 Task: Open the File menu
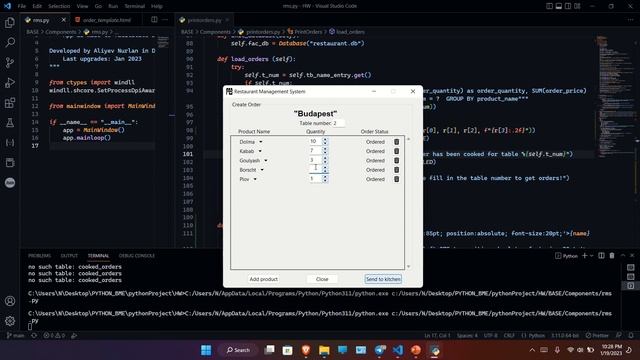22,6
